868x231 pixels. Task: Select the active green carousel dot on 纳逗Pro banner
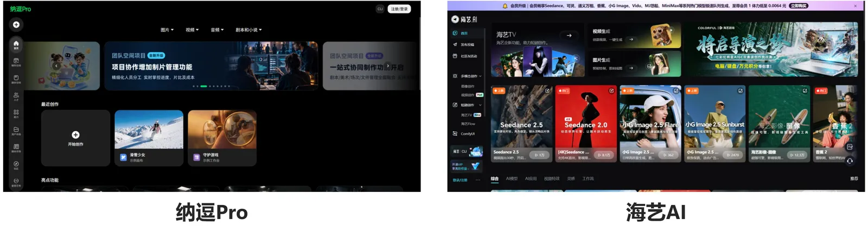pos(203,86)
